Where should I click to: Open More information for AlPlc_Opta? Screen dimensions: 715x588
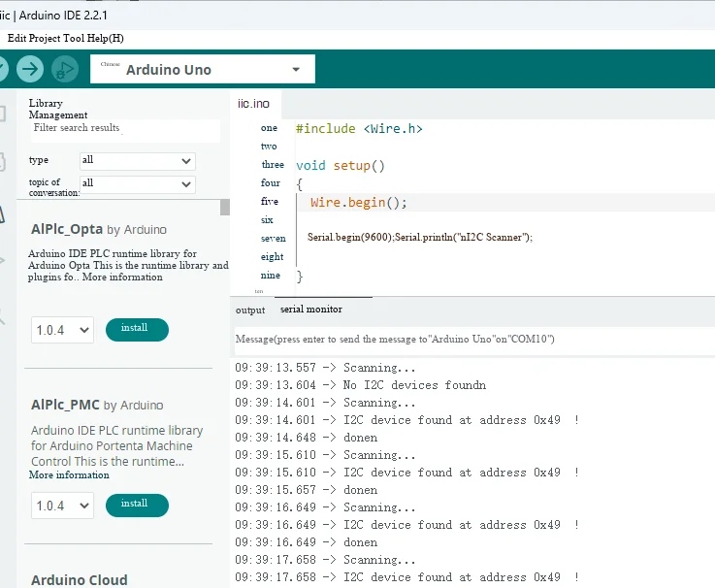pos(122,277)
